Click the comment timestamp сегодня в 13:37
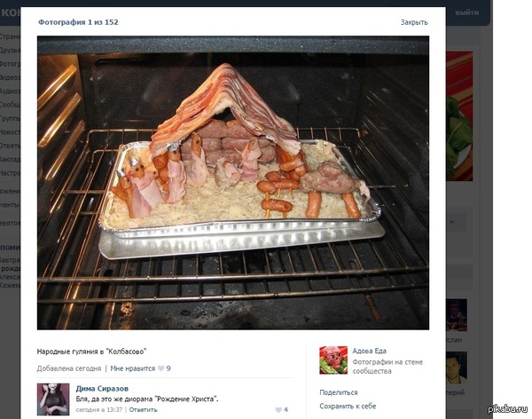The image size is (532, 419). pos(100,409)
